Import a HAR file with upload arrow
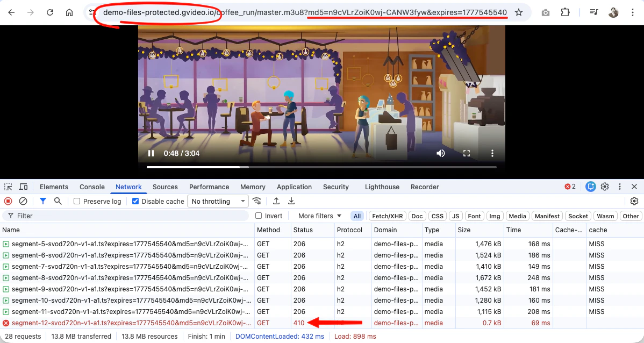644x343 pixels. [276, 201]
